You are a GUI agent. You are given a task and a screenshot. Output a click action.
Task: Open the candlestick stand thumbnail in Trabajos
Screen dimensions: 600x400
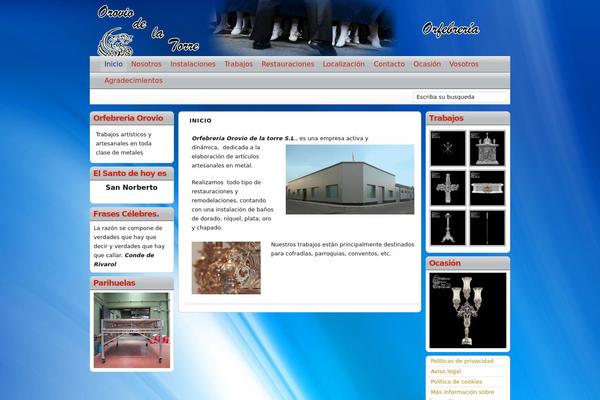click(x=448, y=228)
